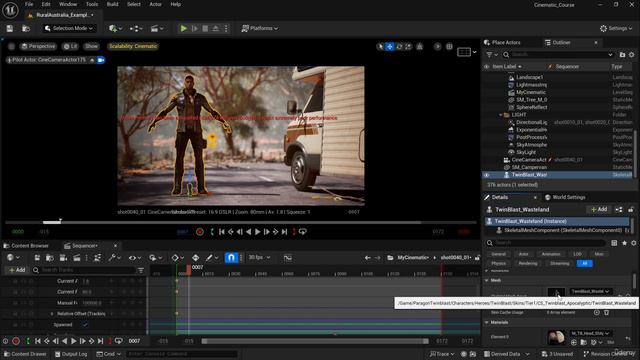Open the viewport Show menu

pyautogui.click(x=91, y=46)
